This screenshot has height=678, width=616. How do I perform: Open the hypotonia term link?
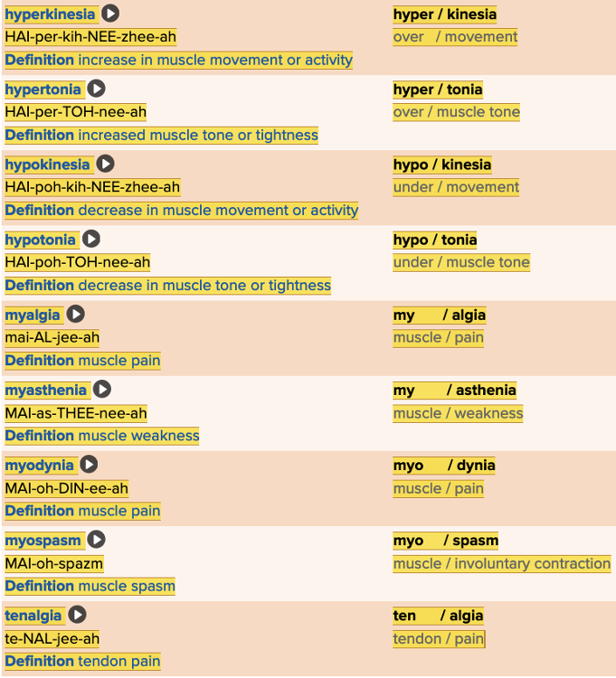coord(41,240)
